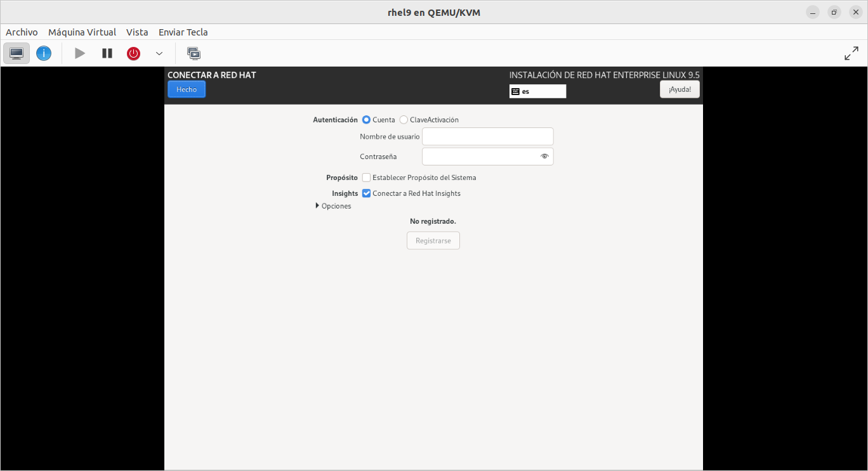Click the 'CONECTAR A RED HAT' heading
The height and width of the screenshot is (471, 868).
click(x=212, y=75)
